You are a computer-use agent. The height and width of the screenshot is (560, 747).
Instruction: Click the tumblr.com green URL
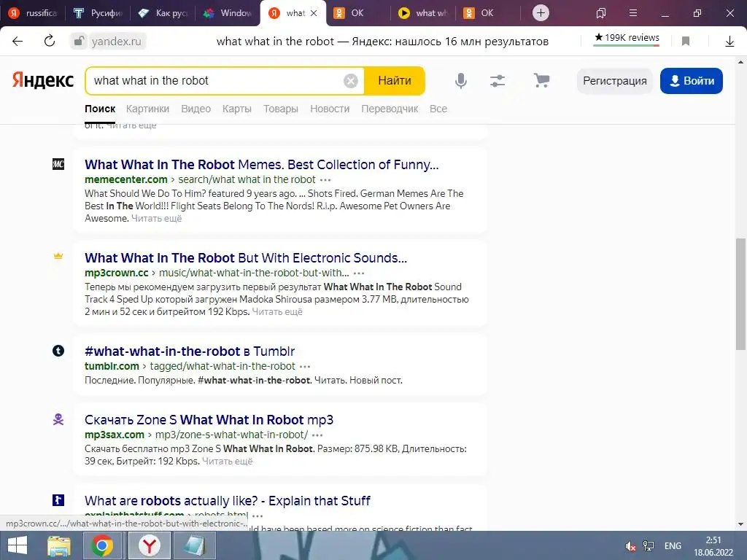pyautogui.click(x=112, y=366)
